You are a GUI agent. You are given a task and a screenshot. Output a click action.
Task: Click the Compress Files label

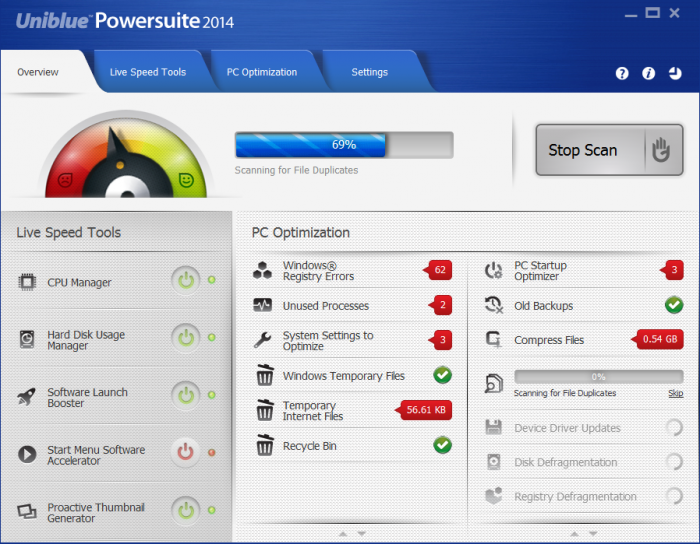[x=549, y=340]
